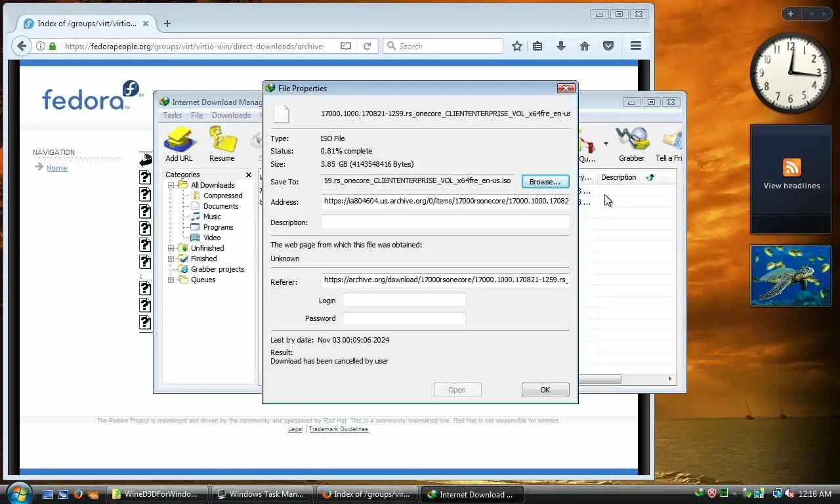Click the site information icon in address bar

point(41,46)
